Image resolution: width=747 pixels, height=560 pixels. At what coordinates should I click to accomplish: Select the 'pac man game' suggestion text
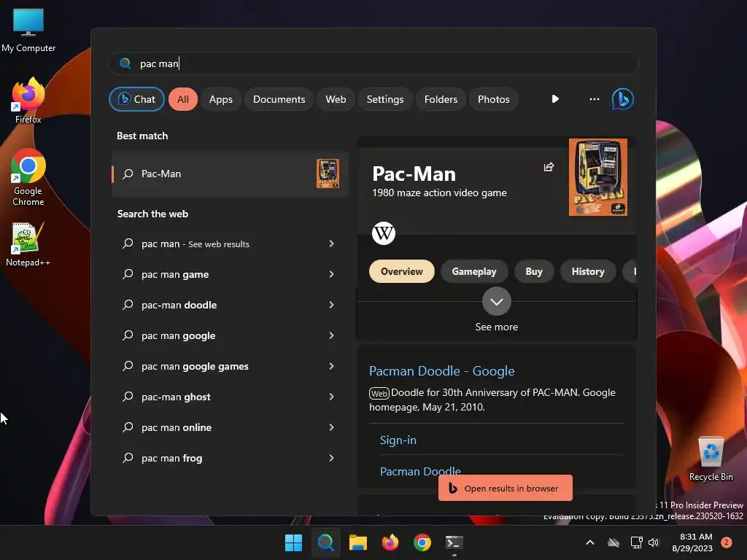click(x=175, y=275)
